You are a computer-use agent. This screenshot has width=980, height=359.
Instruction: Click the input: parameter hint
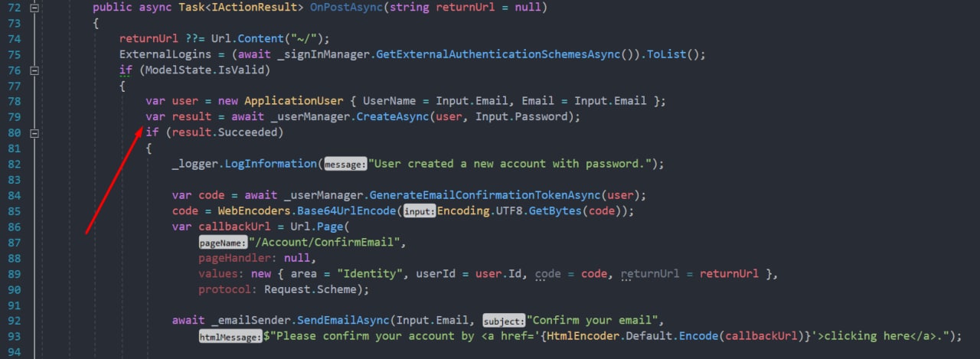(x=419, y=211)
